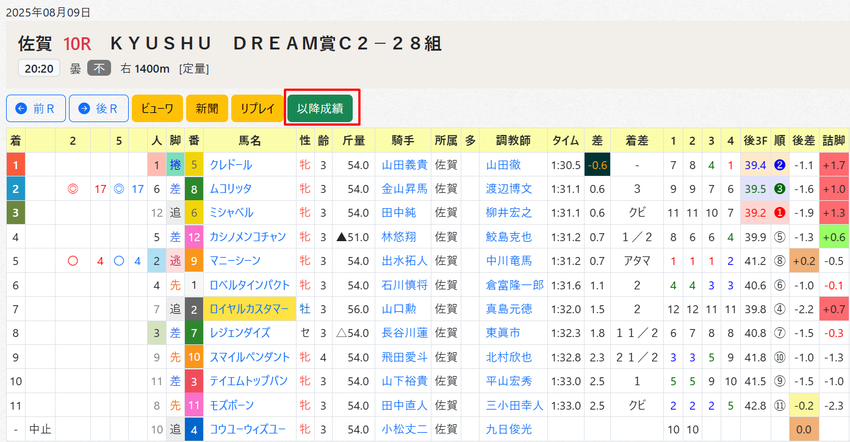Click the 斤量 column header
The width and height of the screenshot is (850, 442).
pos(353,141)
